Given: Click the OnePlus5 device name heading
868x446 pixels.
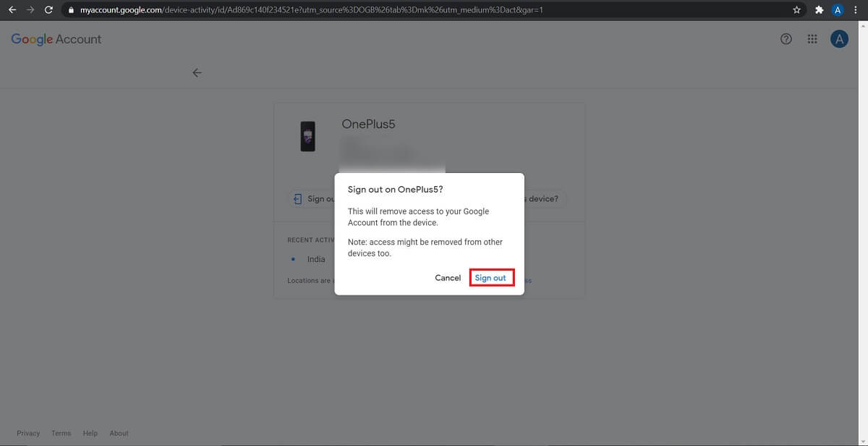Looking at the screenshot, I should point(368,124).
